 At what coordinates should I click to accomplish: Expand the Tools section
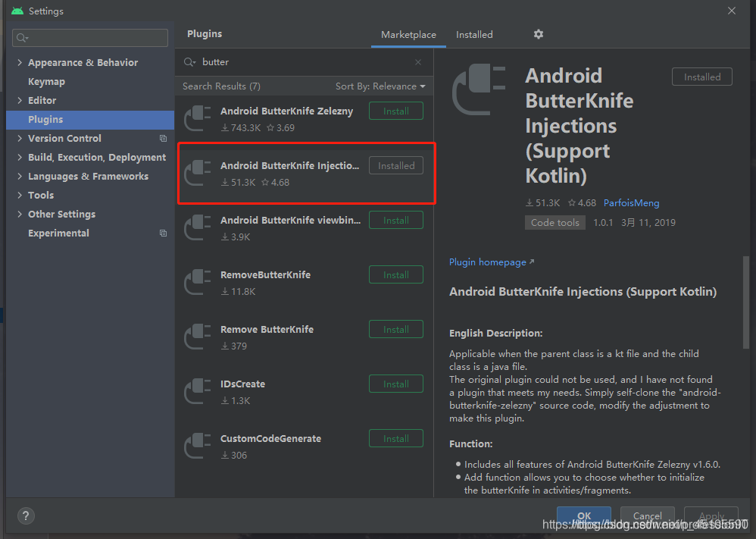(x=20, y=195)
